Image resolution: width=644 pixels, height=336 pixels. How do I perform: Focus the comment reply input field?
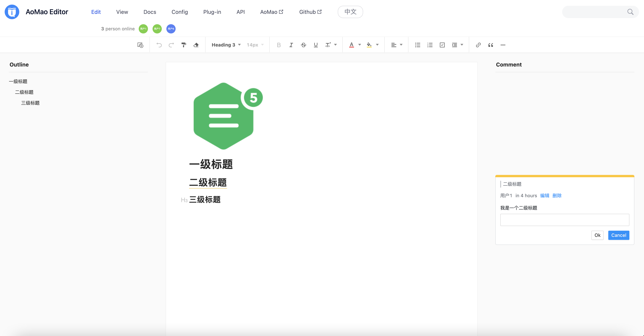click(x=564, y=220)
